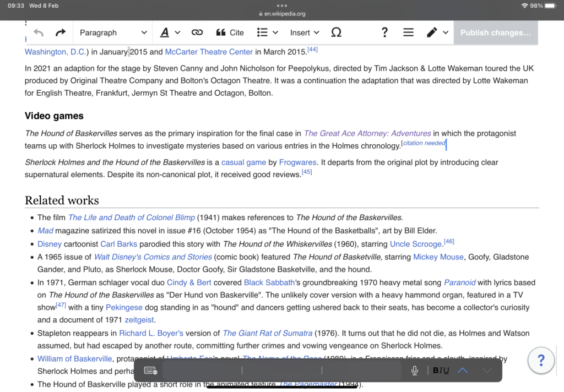Open the link insertion tool
The width and height of the screenshot is (564, 392).
coord(197,33)
